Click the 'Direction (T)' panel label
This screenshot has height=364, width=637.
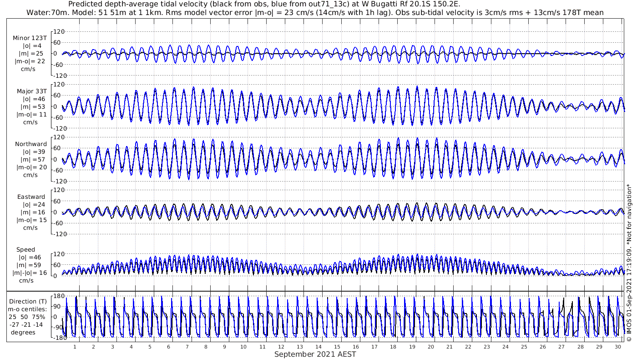(29, 302)
